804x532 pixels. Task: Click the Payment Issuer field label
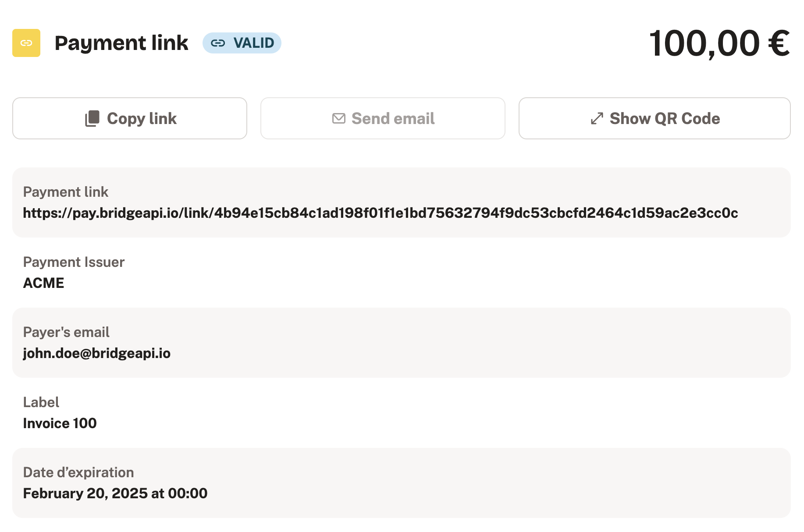pyautogui.click(x=74, y=262)
